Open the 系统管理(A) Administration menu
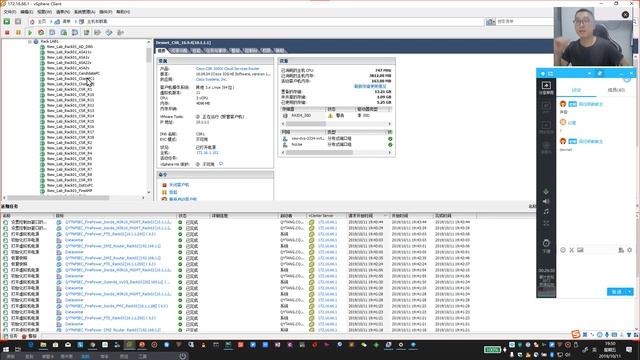 pos(84,12)
